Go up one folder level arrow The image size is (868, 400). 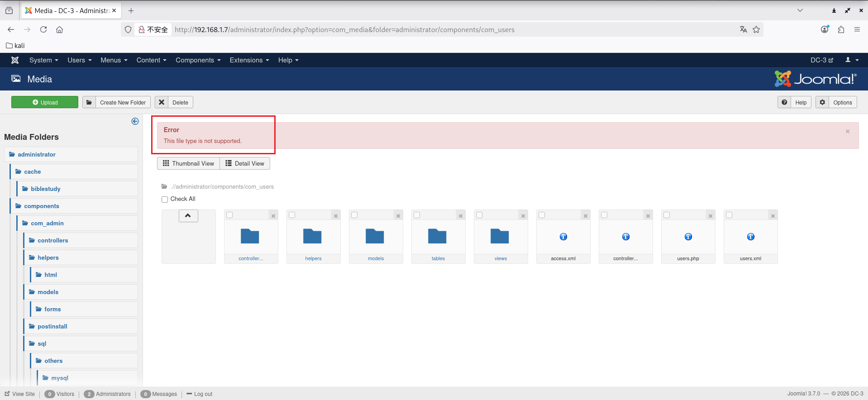[x=188, y=216]
